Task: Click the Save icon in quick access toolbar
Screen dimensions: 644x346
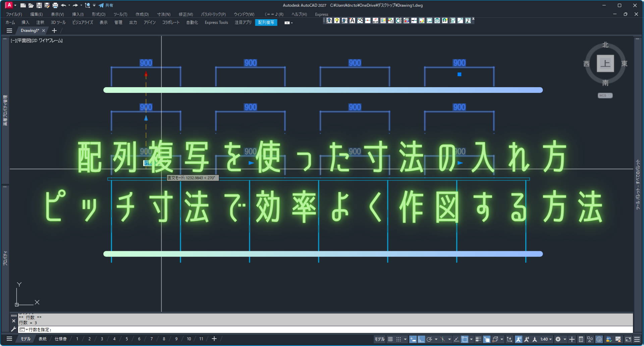Action: pos(39,5)
